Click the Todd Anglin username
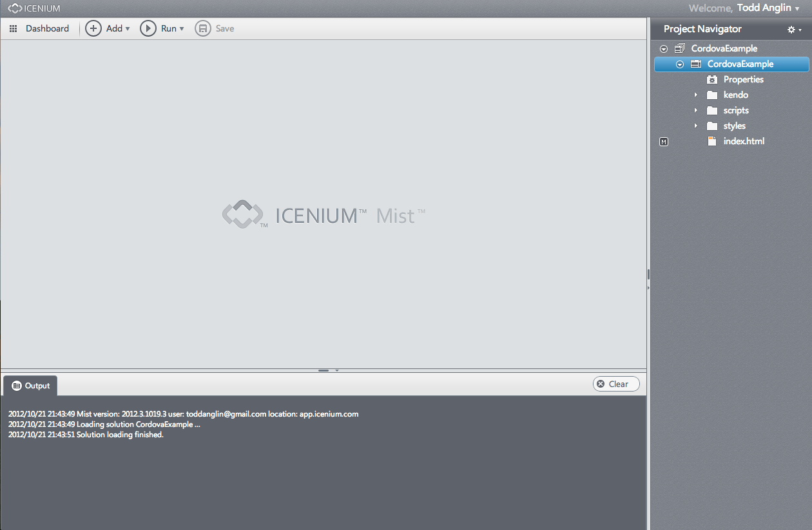The image size is (812, 530). (764, 8)
